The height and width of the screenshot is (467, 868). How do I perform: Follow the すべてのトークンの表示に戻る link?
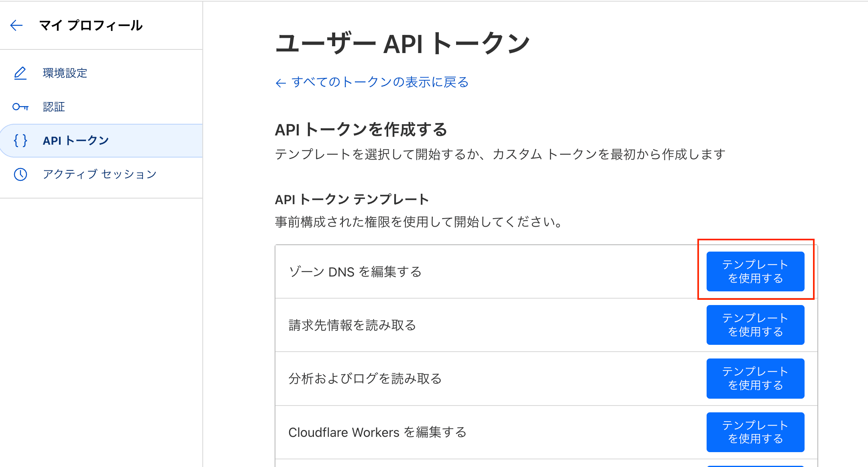(380, 82)
